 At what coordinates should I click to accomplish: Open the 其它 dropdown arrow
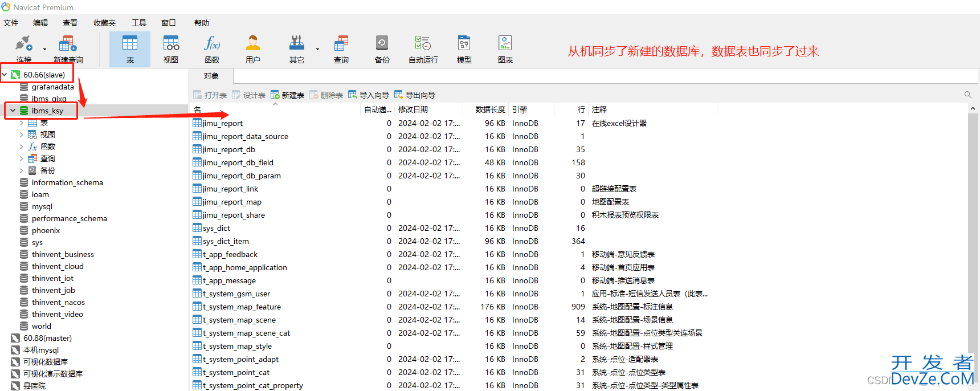click(x=317, y=50)
